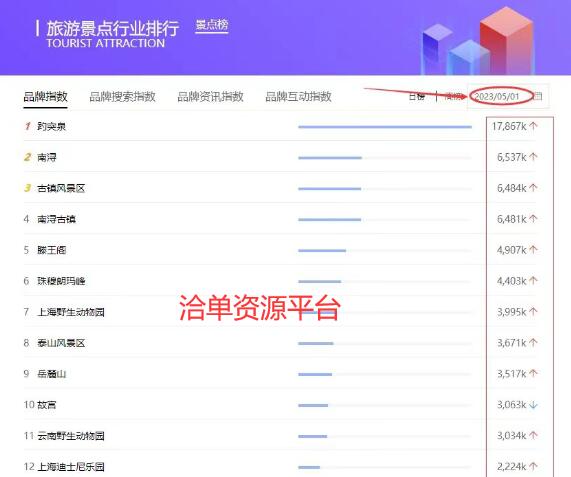
Task: Select the 上海迪士尼乐园 row name
Action: (x=71, y=467)
